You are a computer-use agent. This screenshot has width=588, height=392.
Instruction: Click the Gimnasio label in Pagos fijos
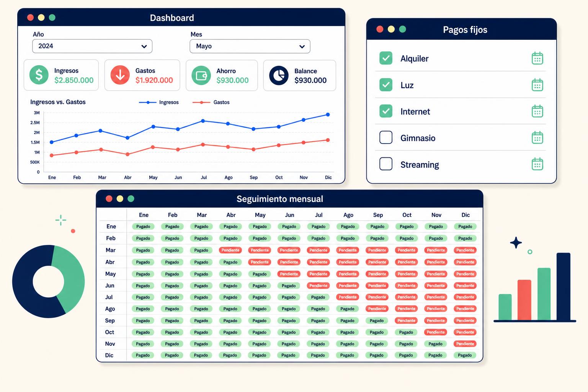418,138
